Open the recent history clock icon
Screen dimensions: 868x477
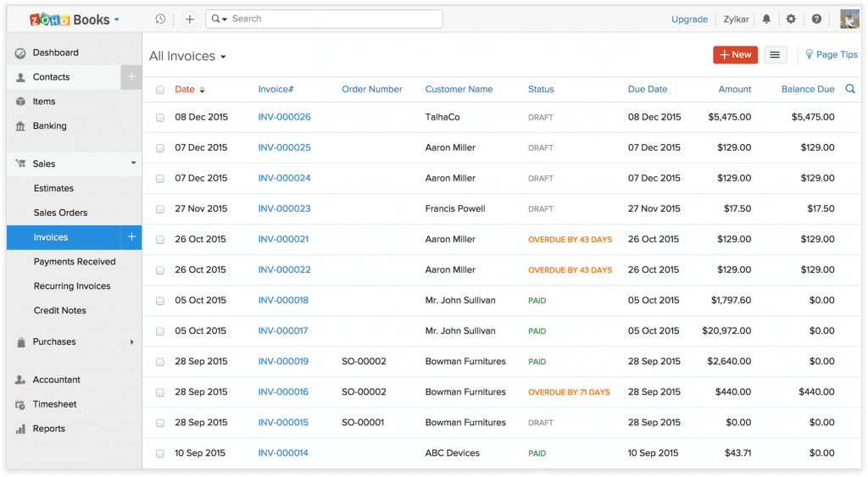[x=160, y=19]
